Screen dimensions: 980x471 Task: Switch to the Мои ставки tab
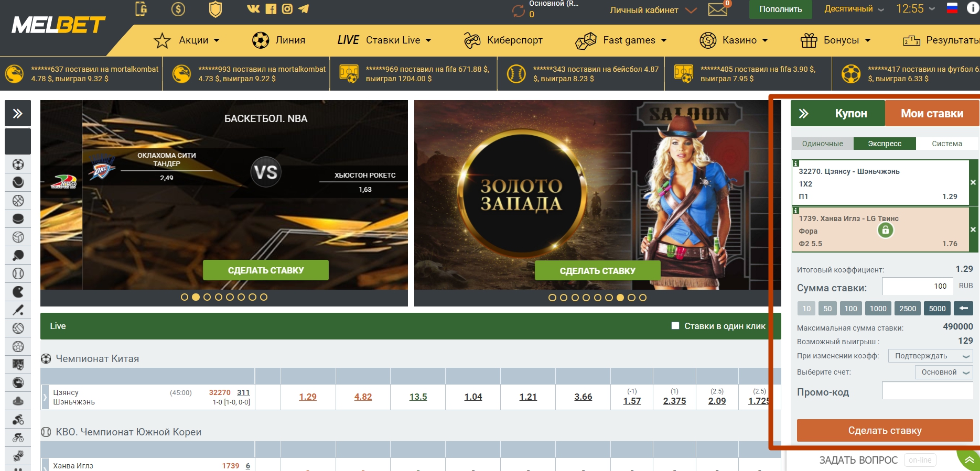(932, 113)
